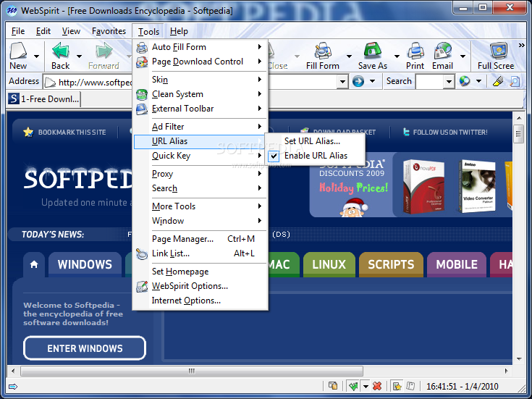
Task: Switch to the 1-Free Downl... page tab
Action: click(x=43, y=99)
